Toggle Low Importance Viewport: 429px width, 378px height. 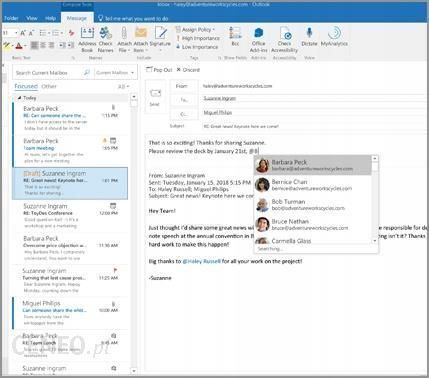[x=197, y=47]
